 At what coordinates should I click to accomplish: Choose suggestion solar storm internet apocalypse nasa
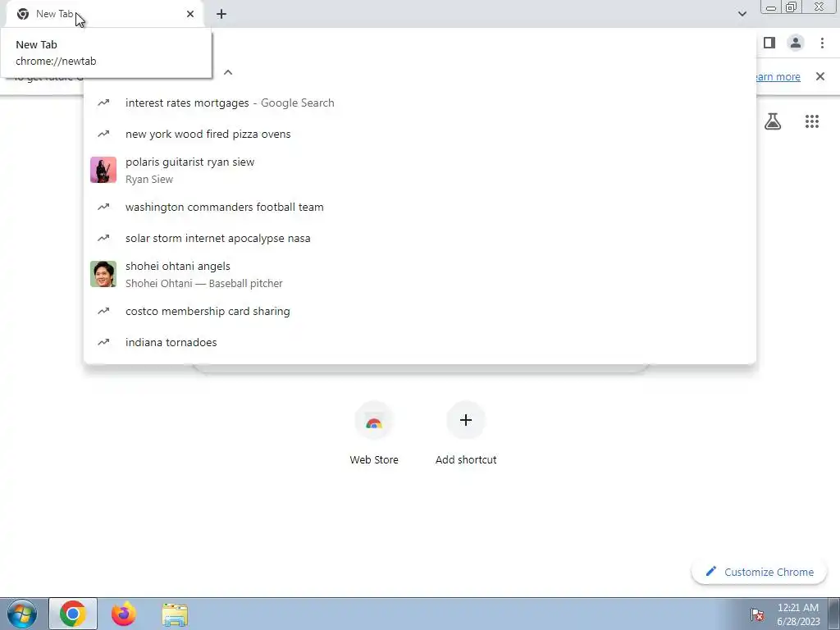click(x=420, y=238)
